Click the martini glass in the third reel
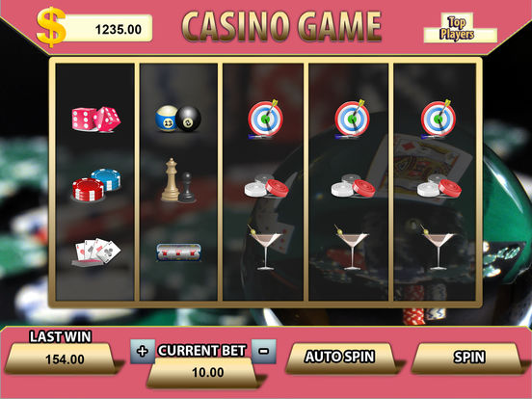This screenshot has height=399, width=532. pyautogui.click(x=265, y=247)
